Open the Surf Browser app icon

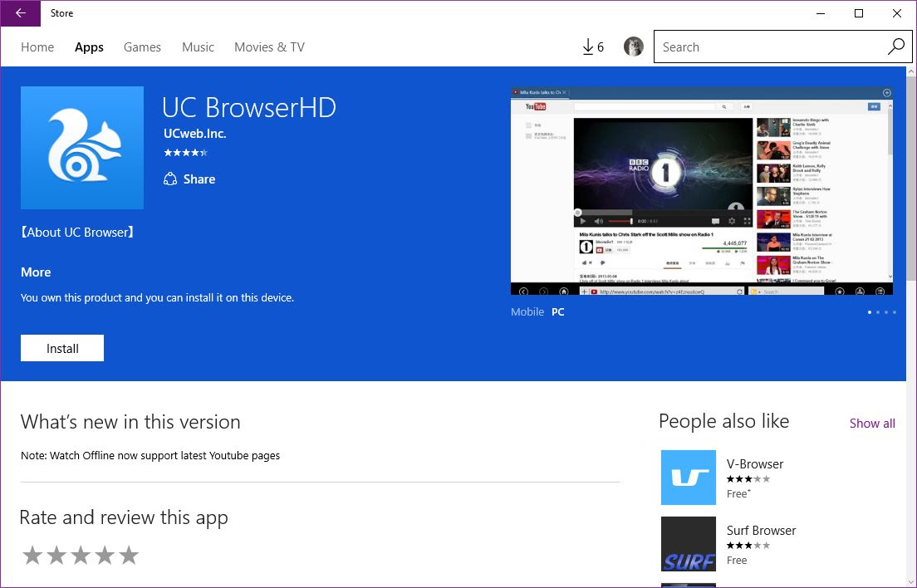pos(689,544)
